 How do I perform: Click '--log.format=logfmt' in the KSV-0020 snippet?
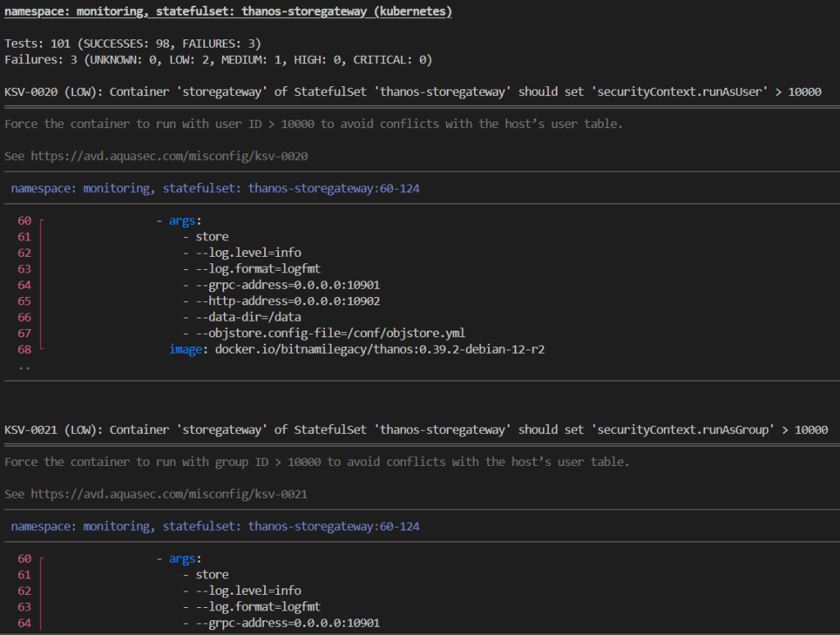[x=258, y=269]
